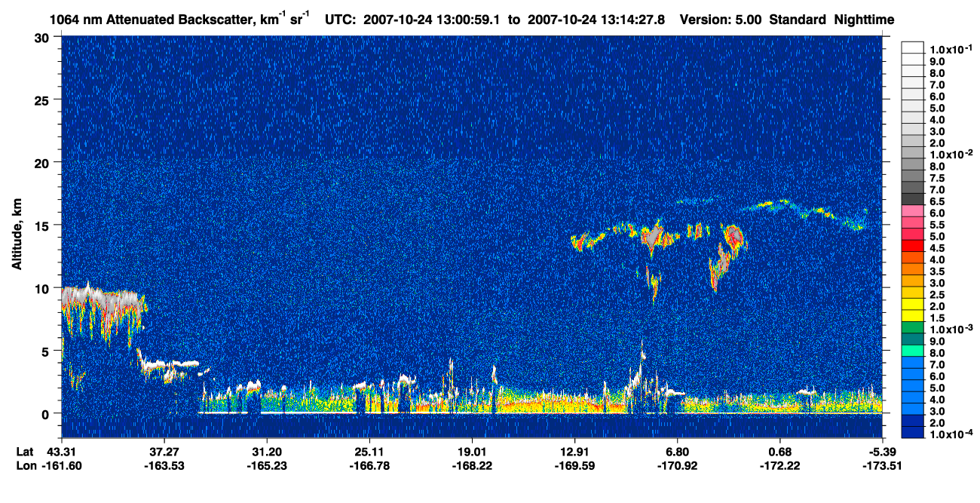Click the yellow swatch beside the 1.5 label
980x503 pixels.
point(913,317)
